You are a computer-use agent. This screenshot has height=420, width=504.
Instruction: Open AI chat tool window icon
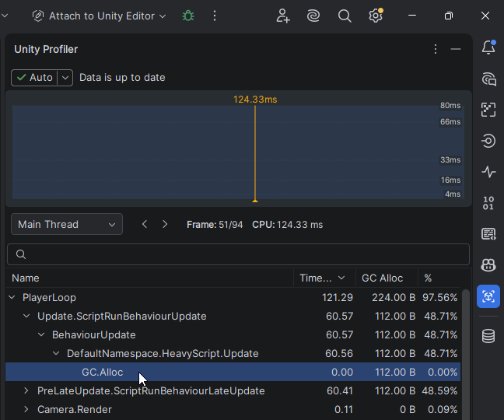point(488,79)
